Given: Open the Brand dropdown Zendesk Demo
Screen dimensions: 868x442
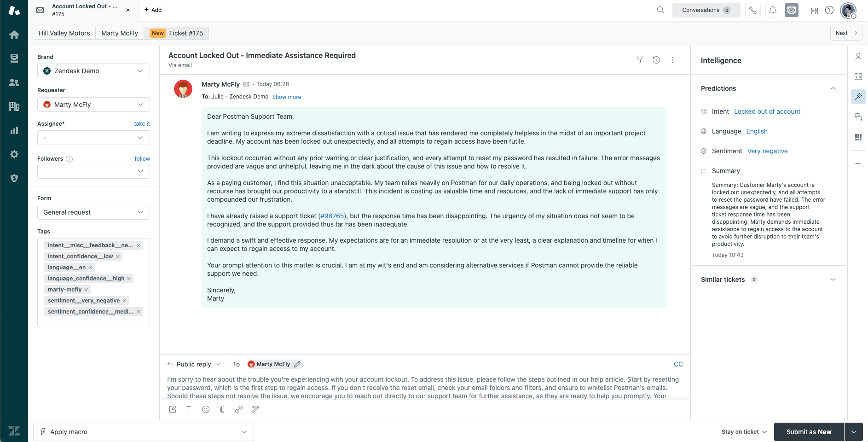Looking at the screenshot, I should pyautogui.click(x=93, y=71).
